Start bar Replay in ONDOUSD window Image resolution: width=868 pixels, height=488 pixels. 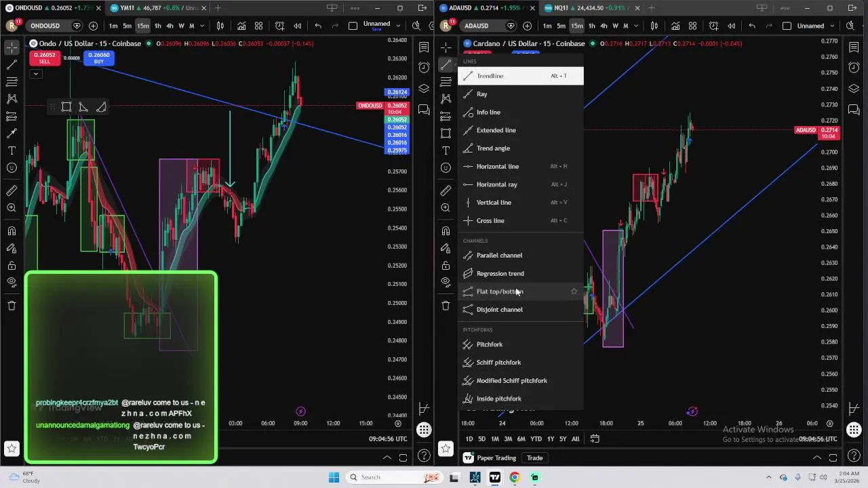[297, 26]
